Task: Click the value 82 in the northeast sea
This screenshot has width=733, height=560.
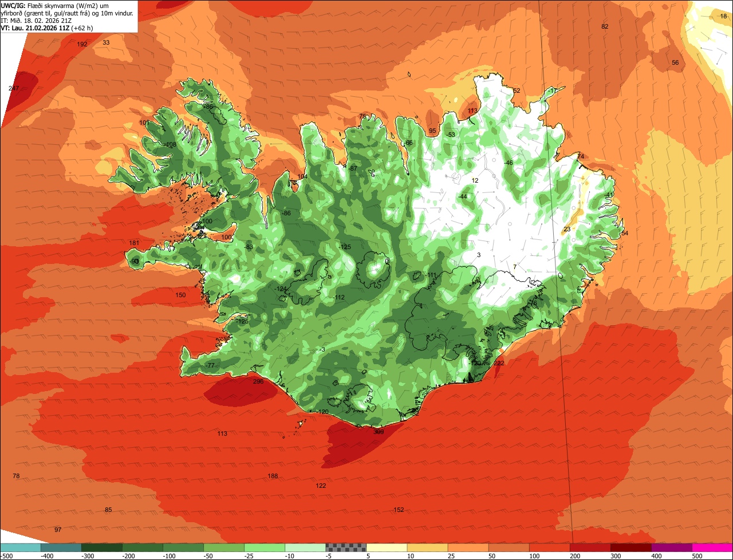Action: tap(605, 26)
